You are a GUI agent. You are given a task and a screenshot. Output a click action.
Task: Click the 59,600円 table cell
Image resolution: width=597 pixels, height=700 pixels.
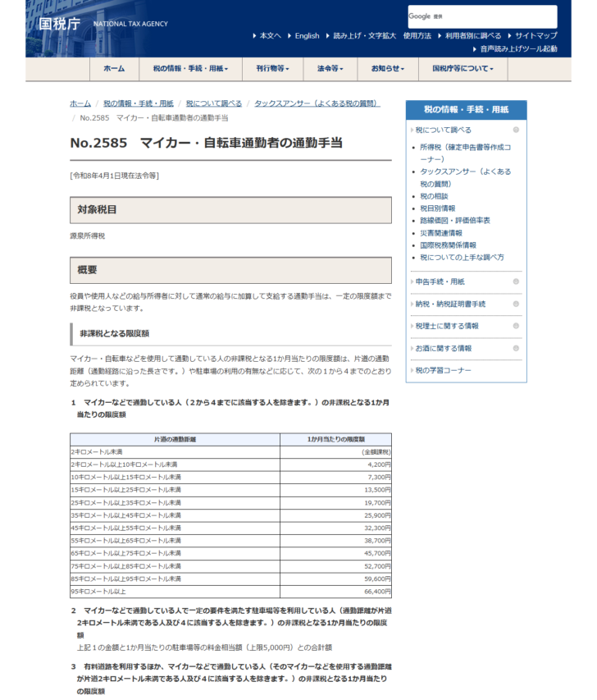336,579
